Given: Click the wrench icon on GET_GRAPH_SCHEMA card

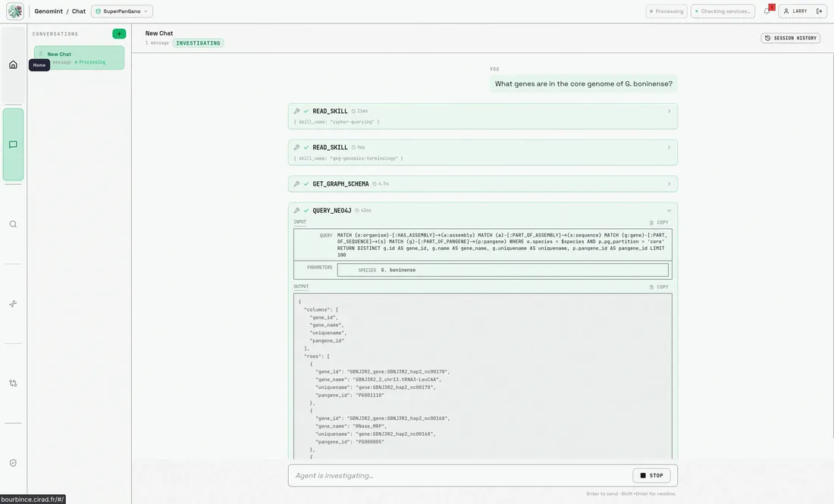Looking at the screenshot, I should pos(296,184).
